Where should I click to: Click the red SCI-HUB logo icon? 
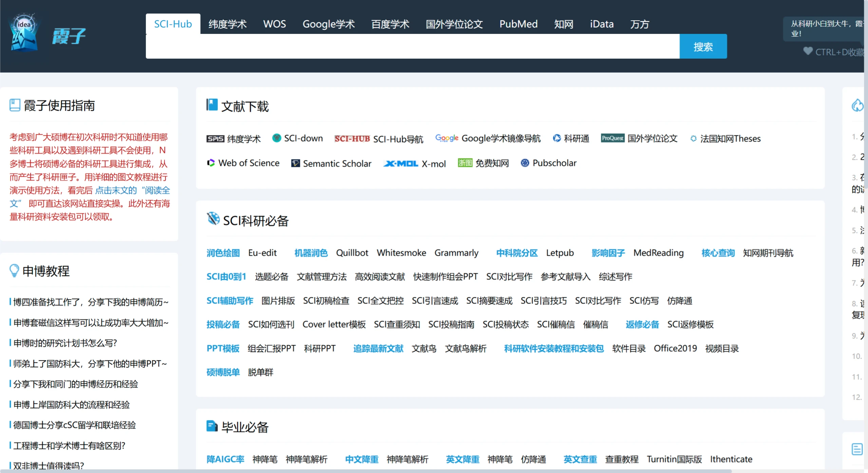pyautogui.click(x=352, y=138)
